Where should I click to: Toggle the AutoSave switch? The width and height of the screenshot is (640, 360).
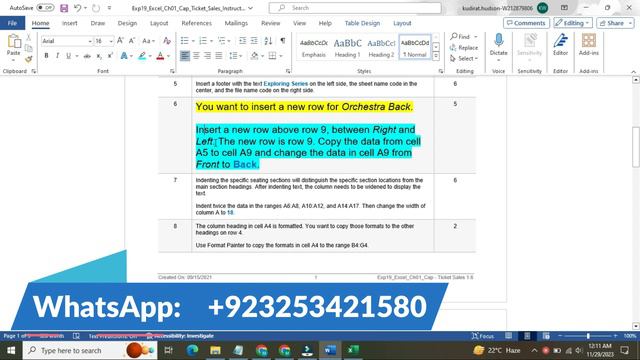coord(45,8)
